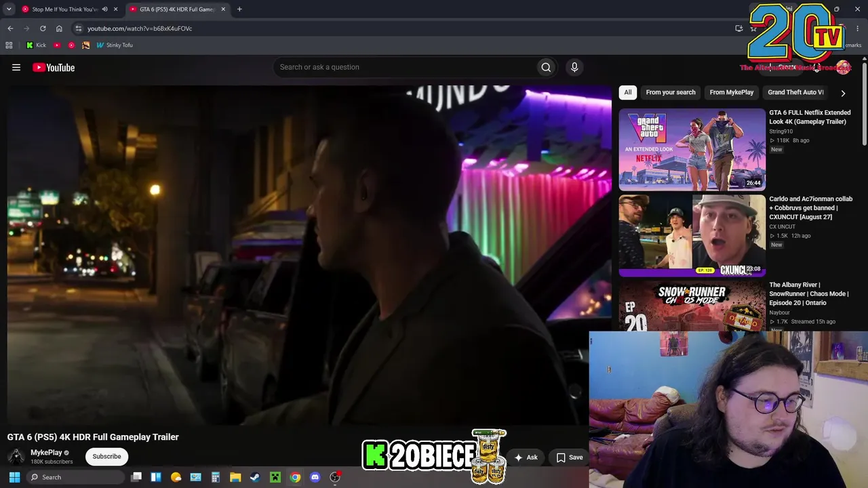Launch Steam from the taskbar

coord(255,477)
